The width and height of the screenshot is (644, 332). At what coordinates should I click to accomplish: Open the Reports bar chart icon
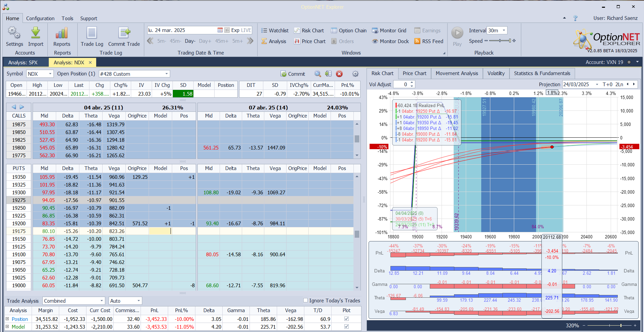pos(62,33)
